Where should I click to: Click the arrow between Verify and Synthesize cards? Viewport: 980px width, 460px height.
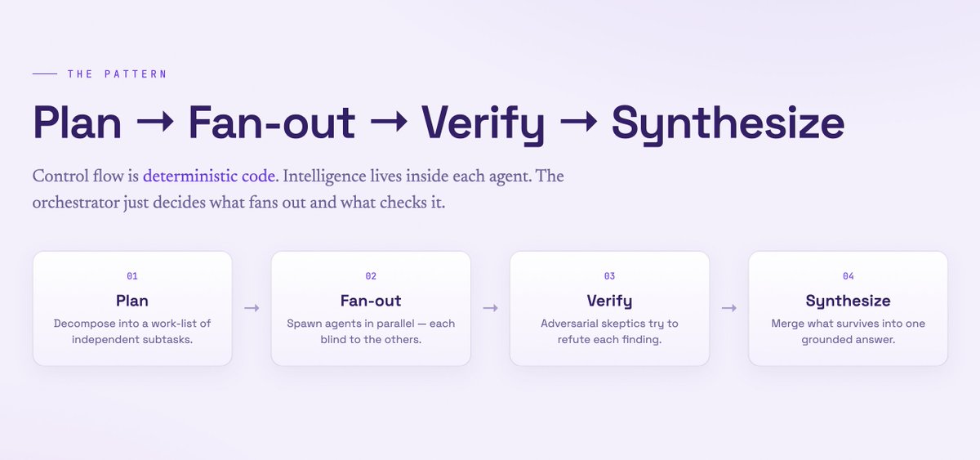coord(728,308)
